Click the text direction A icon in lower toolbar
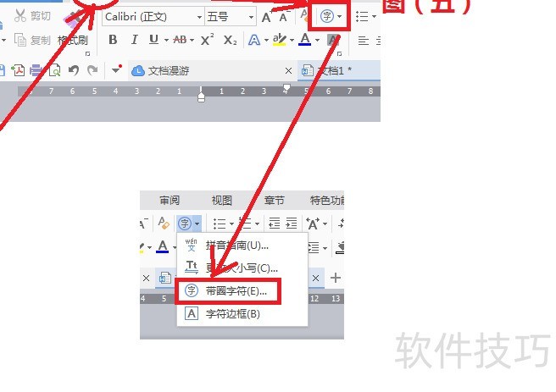The height and width of the screenshot is (392, 556). pos(313,224)
